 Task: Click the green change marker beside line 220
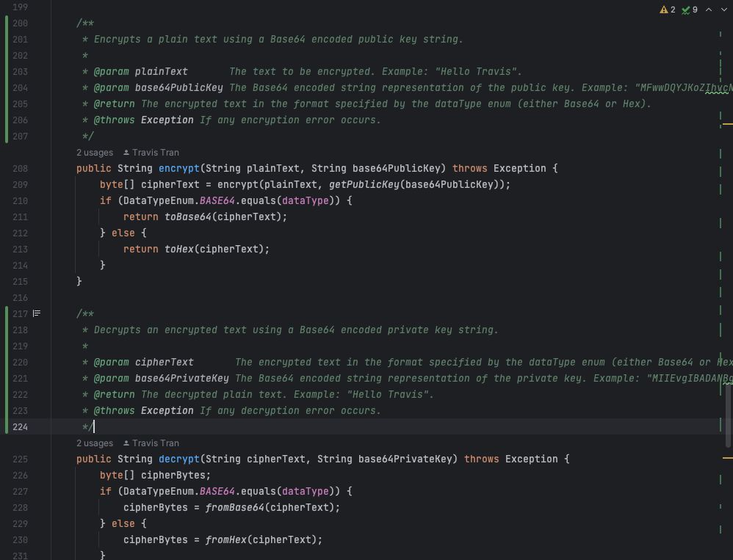[7, 362]
